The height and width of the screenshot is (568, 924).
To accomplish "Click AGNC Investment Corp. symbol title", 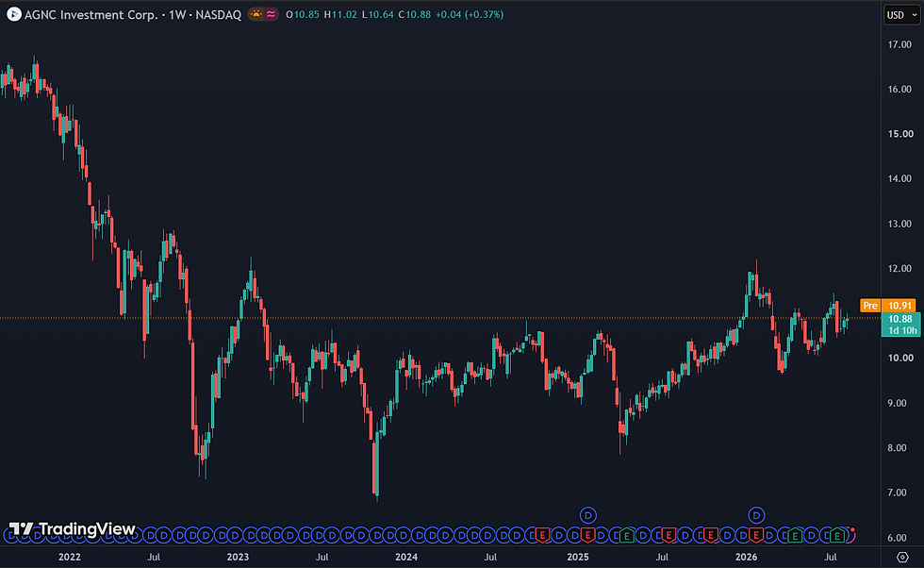I will point(91,15).
